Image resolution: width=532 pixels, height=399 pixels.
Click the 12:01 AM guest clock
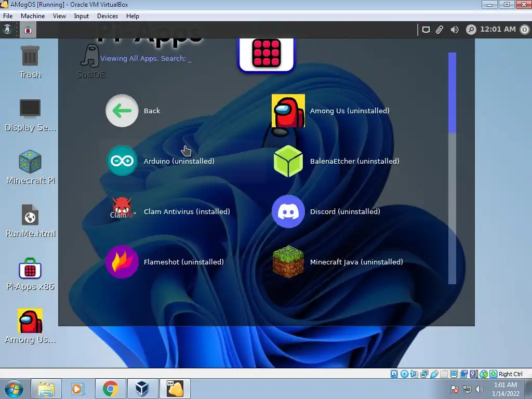498,30
